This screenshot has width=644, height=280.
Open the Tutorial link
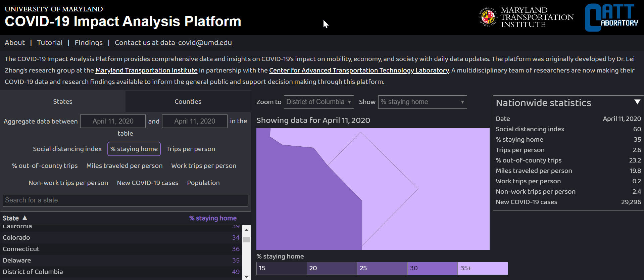click(x=50, y=43)
